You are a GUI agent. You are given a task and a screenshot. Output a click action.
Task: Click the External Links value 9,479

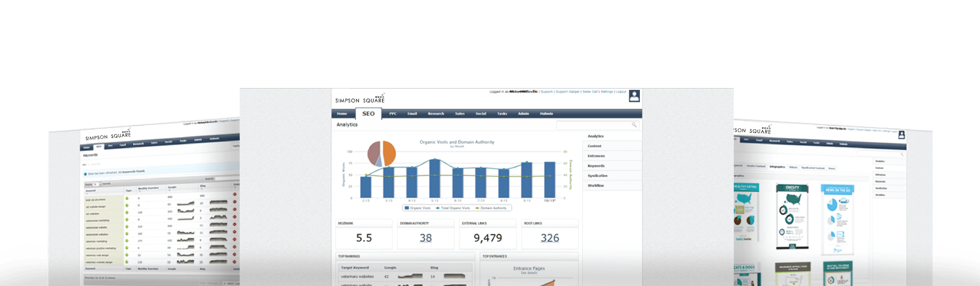coord(488,238)
